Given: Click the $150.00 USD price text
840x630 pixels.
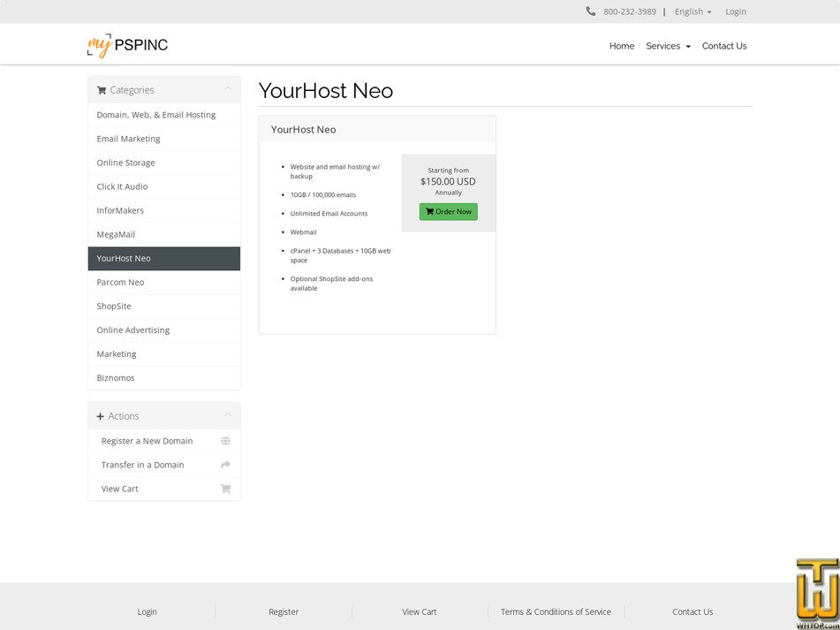Looking at the screenshot, I should tap(448, 182).
